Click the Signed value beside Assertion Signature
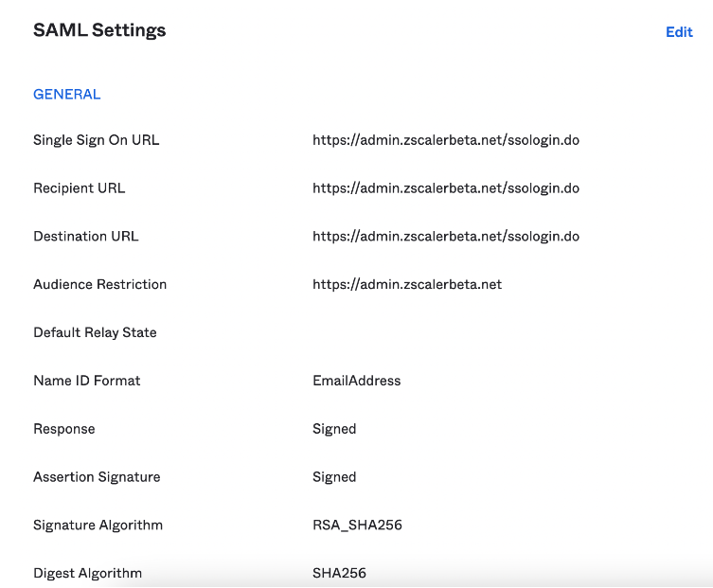The image size is (713, 588). click(x=334, y=477)
